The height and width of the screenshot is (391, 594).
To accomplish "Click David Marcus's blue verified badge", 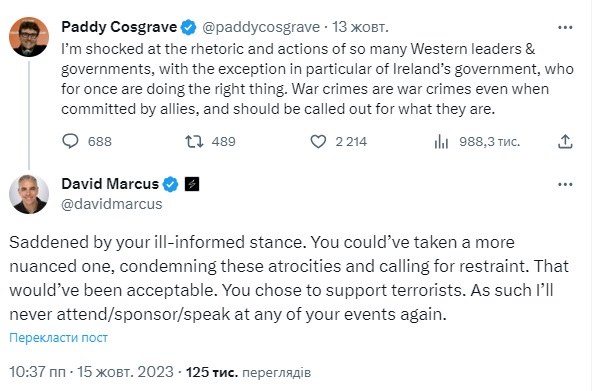I will tap(170, 184).
